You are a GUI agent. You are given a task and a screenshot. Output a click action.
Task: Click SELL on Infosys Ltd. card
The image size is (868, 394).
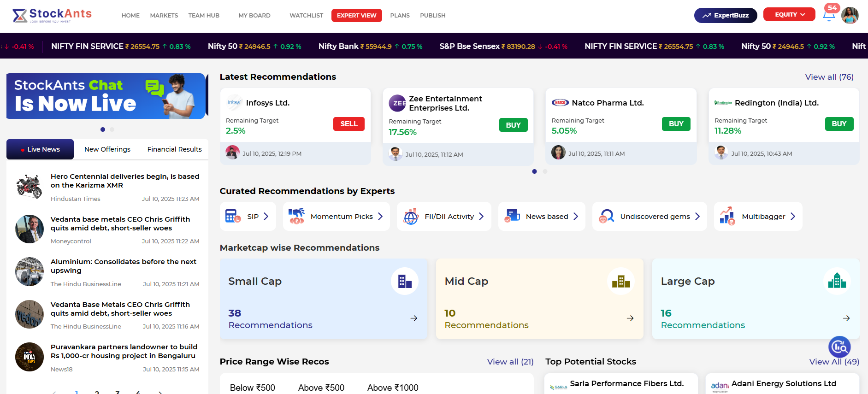349,124
